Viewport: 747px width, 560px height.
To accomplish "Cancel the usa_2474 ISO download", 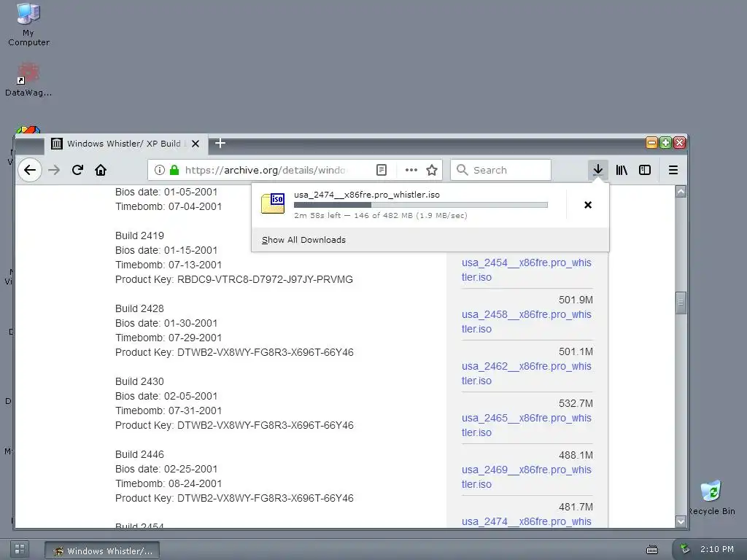I will tap(588, 205).
